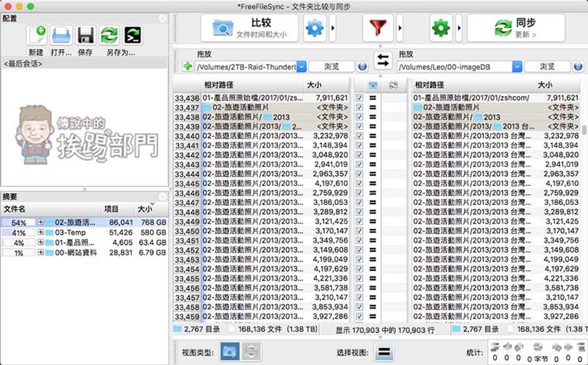
Task: Save configuration with the floppy disk icon
Action: point(86,36)
